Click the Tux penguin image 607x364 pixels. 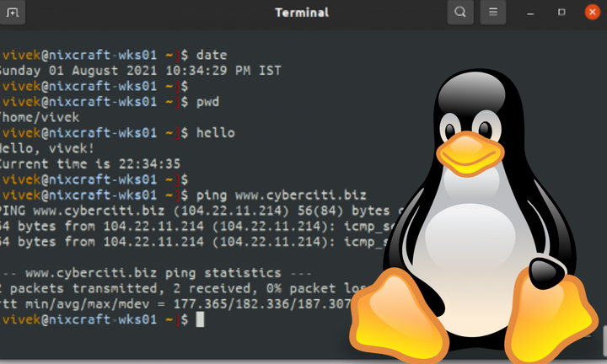(x=474, y=215)
